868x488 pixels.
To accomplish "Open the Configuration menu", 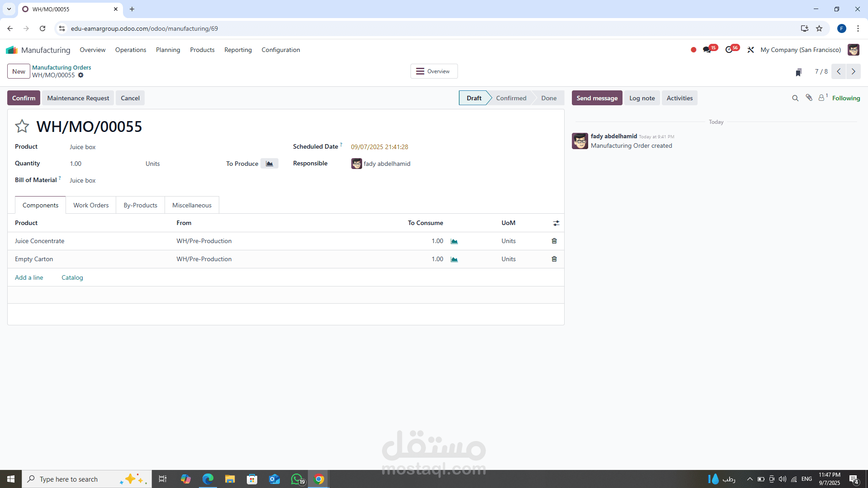I will pyautogui.click(x=280, y=50).
